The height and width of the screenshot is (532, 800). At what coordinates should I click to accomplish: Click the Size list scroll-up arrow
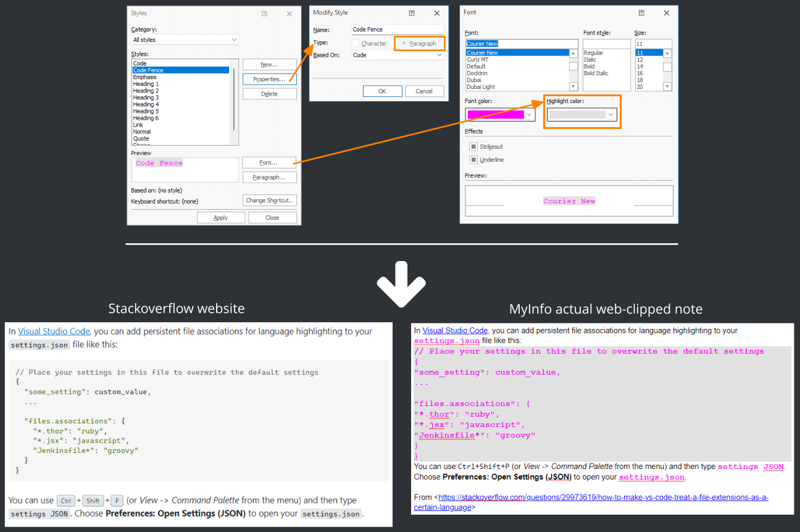tap(667, 53)
